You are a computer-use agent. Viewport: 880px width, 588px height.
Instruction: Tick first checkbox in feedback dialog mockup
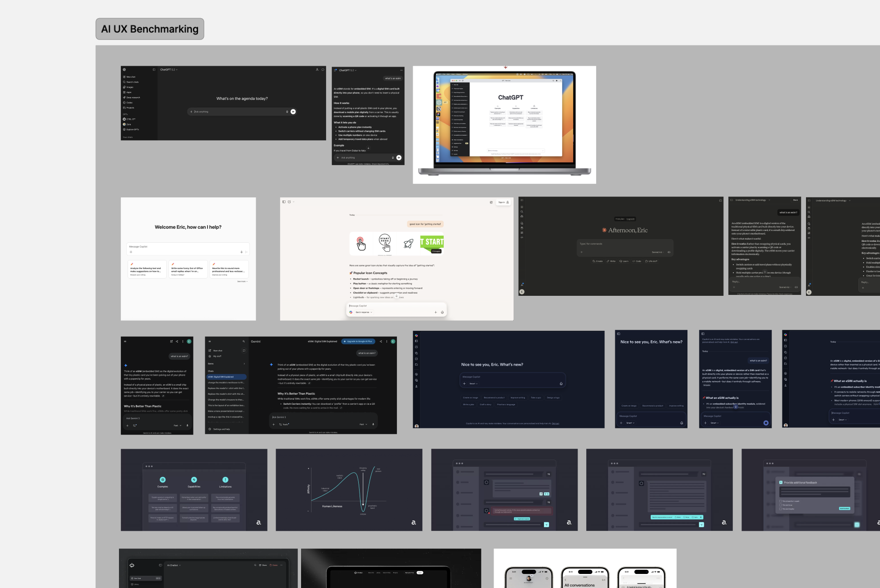tap(781, 501)
